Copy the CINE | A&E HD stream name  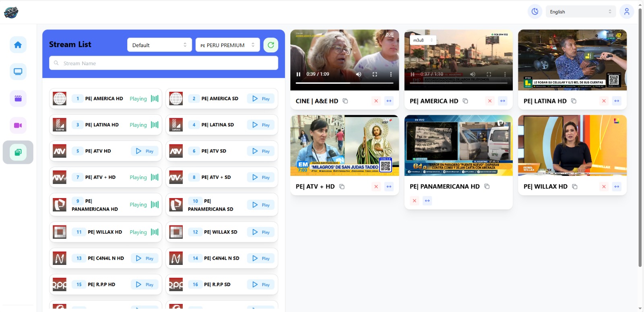pyautogui.click(x=345, y=101)
